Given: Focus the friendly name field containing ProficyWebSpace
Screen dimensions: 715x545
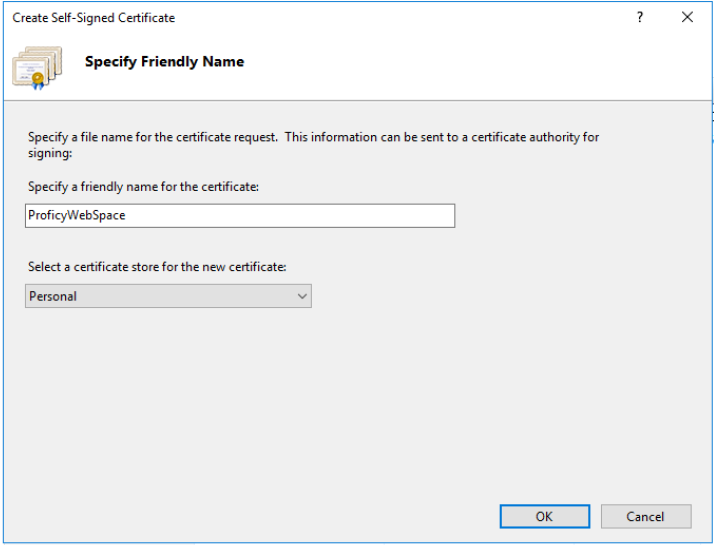Looking at the screenshot, I should pyautogui.click(x=240, y=215).
